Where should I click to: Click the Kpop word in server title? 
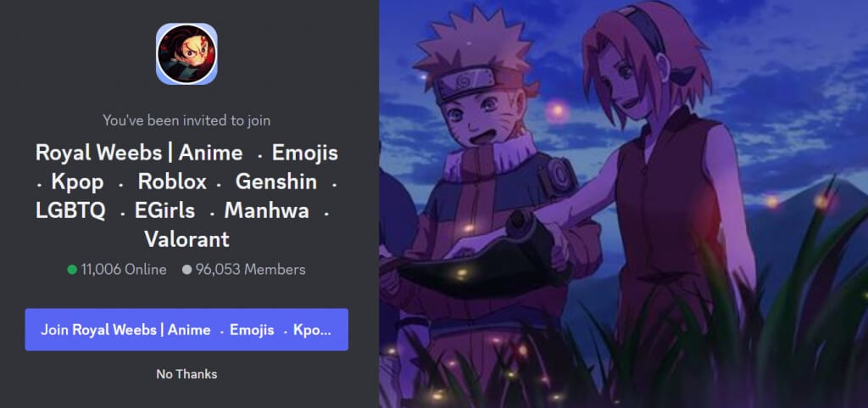(77, 182)
